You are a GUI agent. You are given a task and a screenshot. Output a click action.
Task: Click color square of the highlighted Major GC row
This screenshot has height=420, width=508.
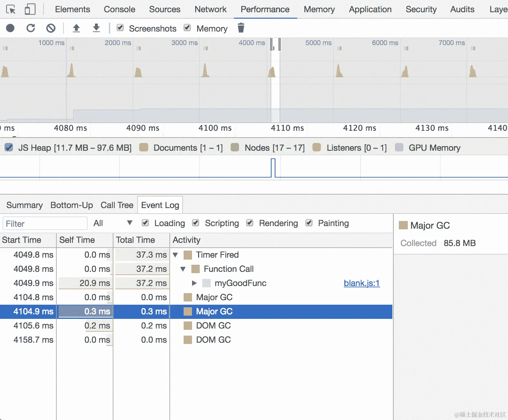[x=188, y=312]
